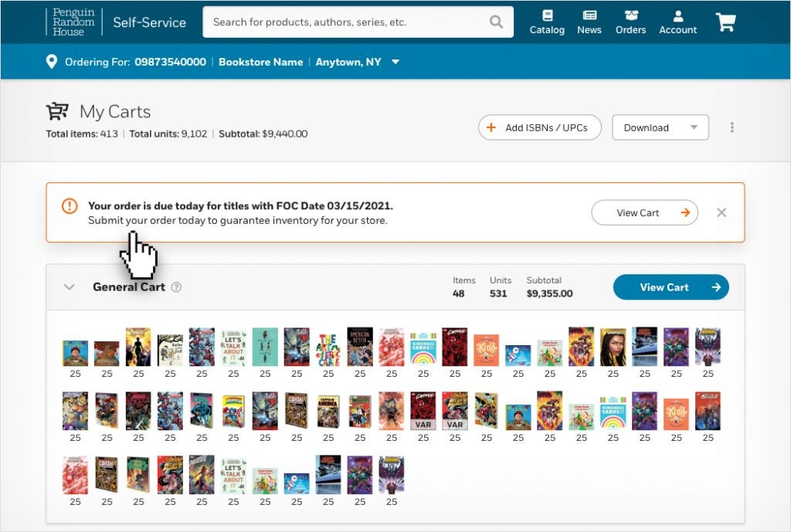This screenshot has width=791, height=532.
Task: Go to the News page
Action: click(589, 22)
